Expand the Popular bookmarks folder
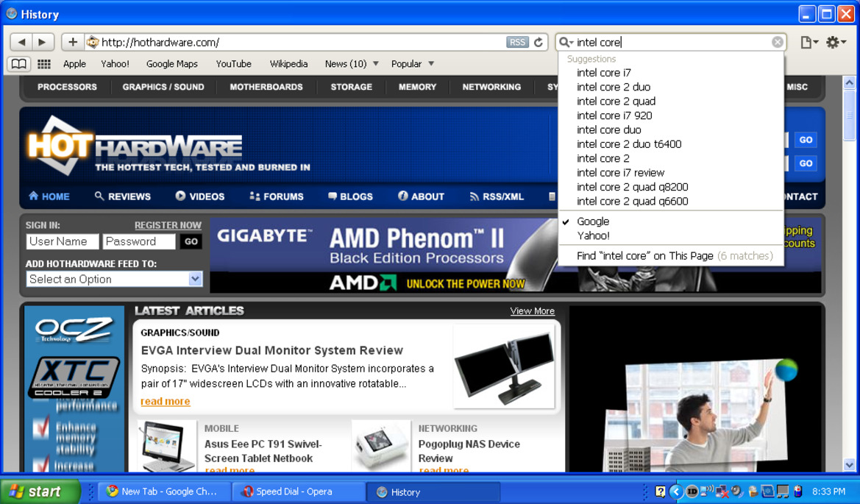Image resolution: width=860 pixels, height=504 pixels. (x=413, y=63)
